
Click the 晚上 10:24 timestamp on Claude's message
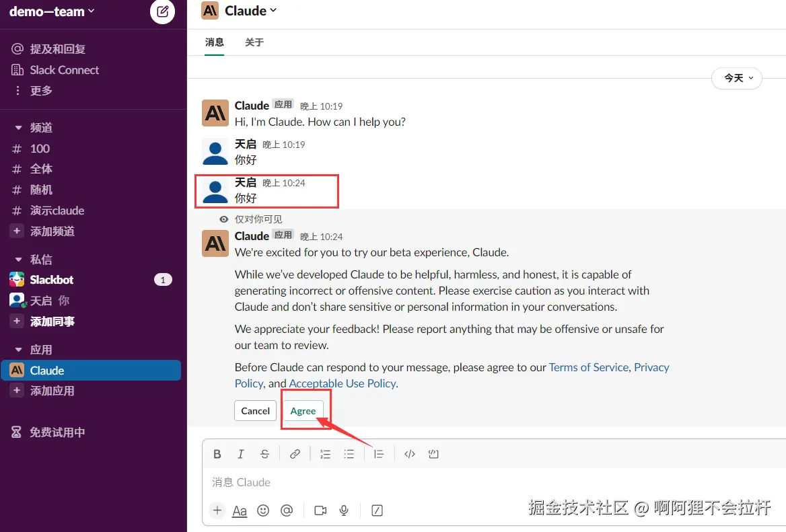point(321,237)
